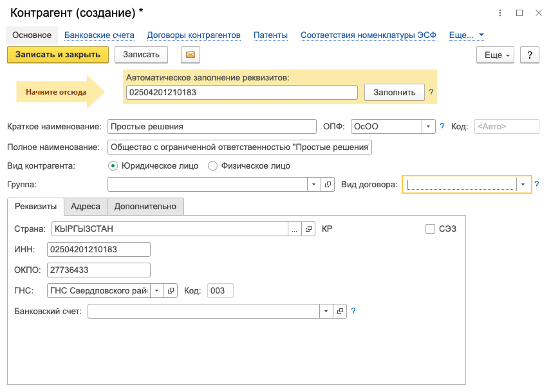Click the envelope email icon button
Viewport: 551px width, 392px height.
click(x=191, y=55)
